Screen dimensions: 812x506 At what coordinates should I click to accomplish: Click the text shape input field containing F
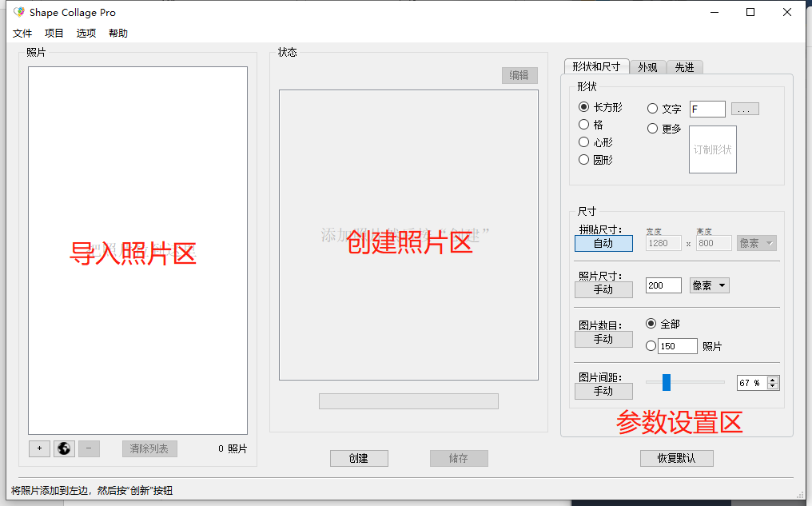click(707, 109)
